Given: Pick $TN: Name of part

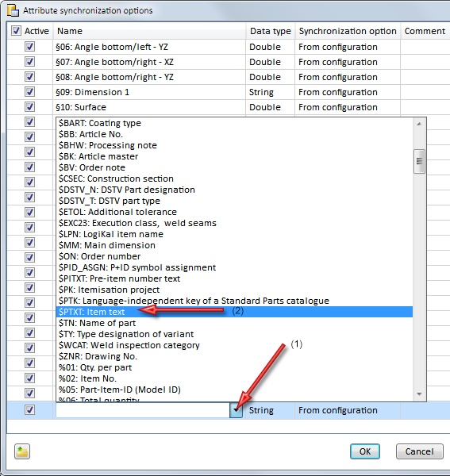Looking at the screenshot, I should point(234,323).
